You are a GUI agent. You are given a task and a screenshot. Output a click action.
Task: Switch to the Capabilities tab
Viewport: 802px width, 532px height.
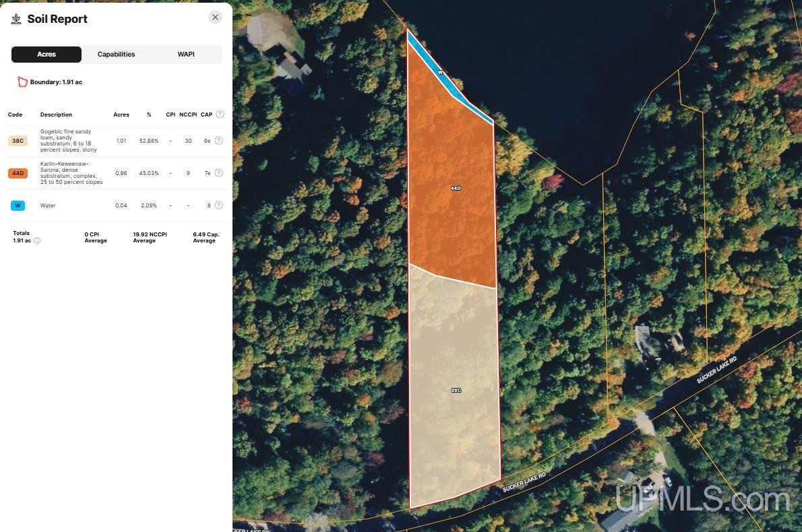click(x=116, y=54)
